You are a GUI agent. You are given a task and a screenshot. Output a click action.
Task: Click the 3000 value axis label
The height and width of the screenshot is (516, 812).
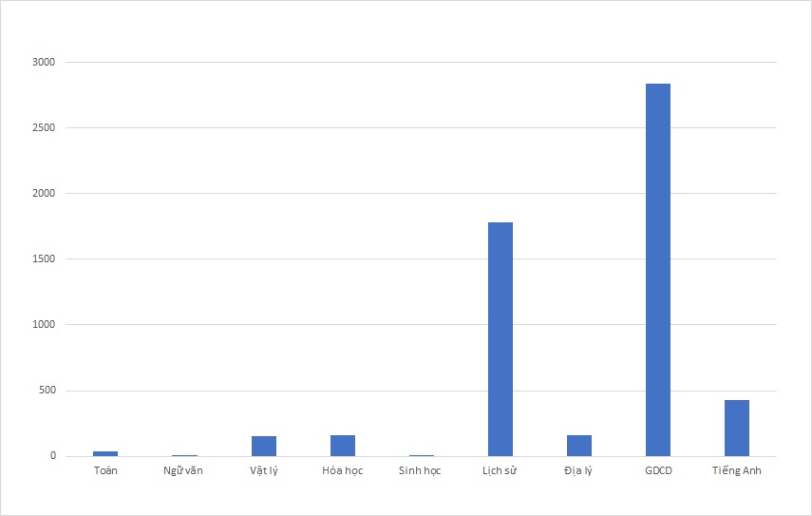point(44,63)
